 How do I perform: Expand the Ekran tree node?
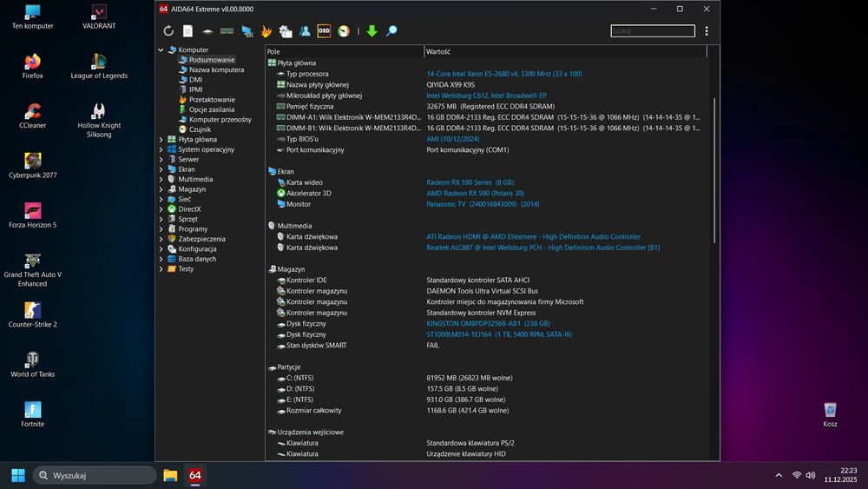[x=161, y=169]
